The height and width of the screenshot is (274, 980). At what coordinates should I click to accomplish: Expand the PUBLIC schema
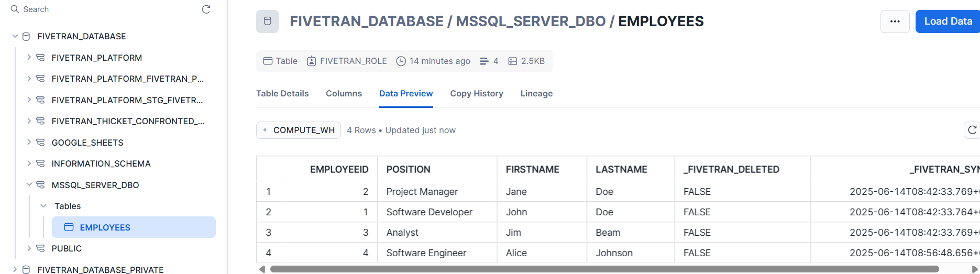(x=29, y=248)
